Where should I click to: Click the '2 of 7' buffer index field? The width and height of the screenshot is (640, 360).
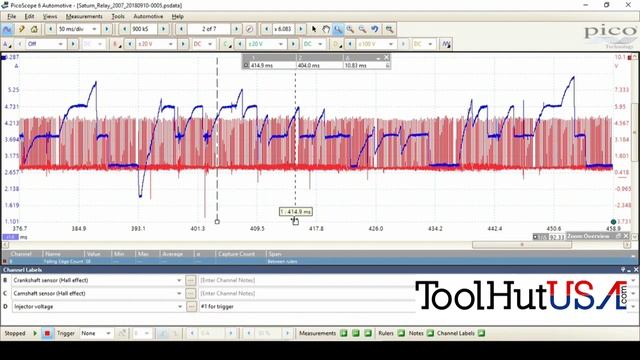209,29
